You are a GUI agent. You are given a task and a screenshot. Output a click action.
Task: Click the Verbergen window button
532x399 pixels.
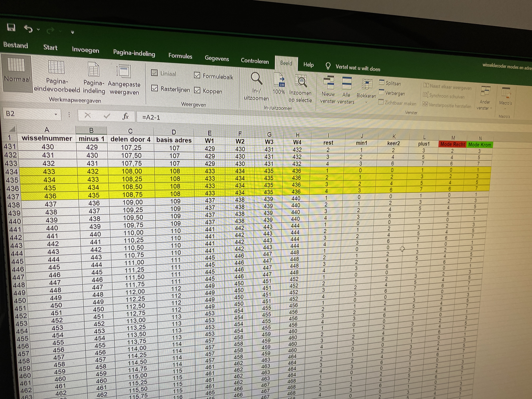point(392,93)
